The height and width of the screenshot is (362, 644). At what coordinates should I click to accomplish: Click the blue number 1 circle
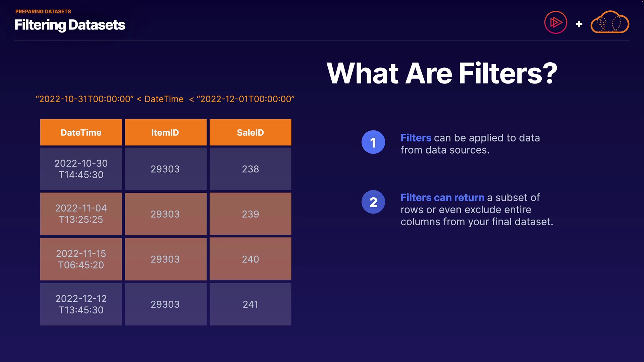(373, 142)
